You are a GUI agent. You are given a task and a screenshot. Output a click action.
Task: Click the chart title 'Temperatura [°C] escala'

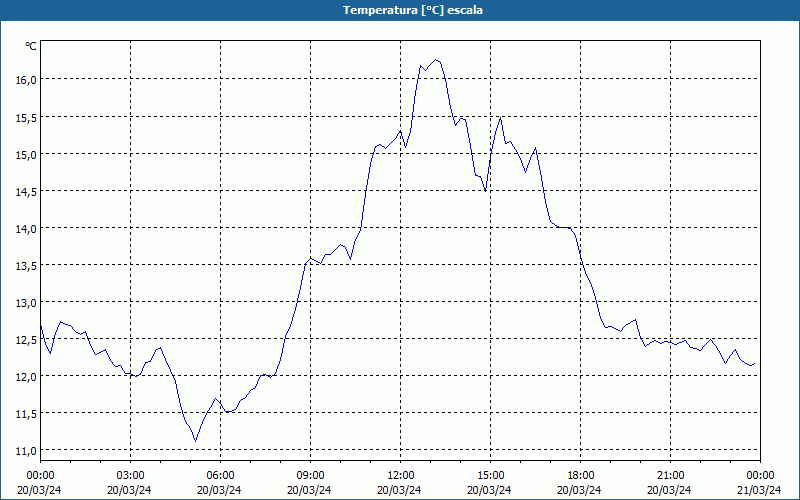point(413,10)
